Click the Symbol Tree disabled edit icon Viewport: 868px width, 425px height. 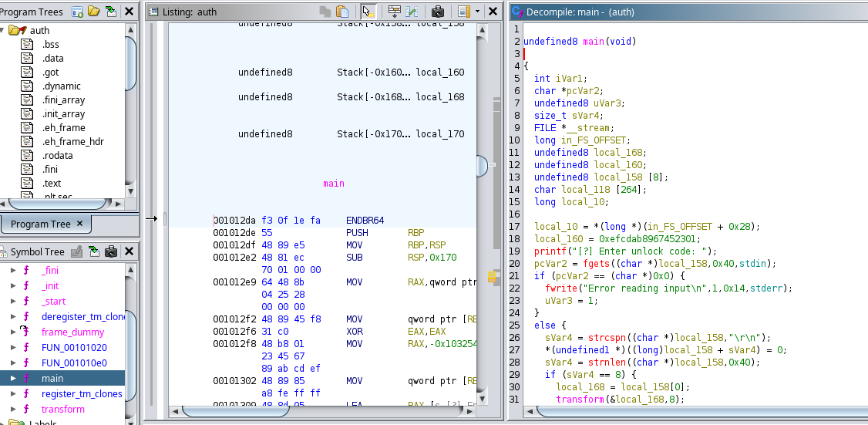click(x=77, y=251)
